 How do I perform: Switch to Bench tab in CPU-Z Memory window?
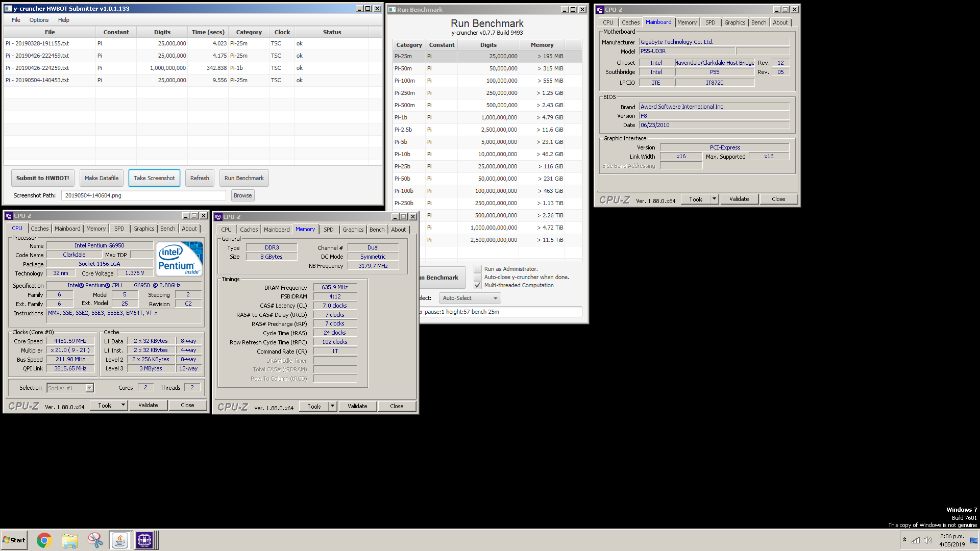pos(377,230)
